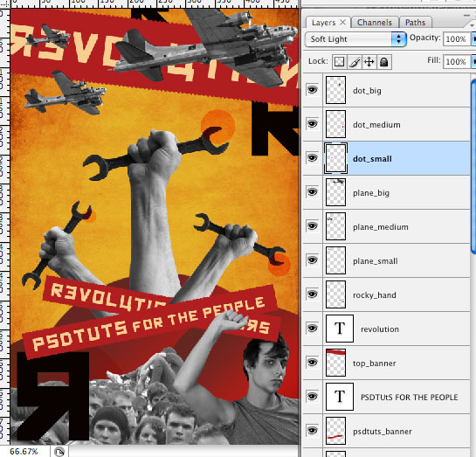The image size is (476, 457).
Task: Hide the rocky_hand layer
Action: pyautogui.click(x=312, y=294)
